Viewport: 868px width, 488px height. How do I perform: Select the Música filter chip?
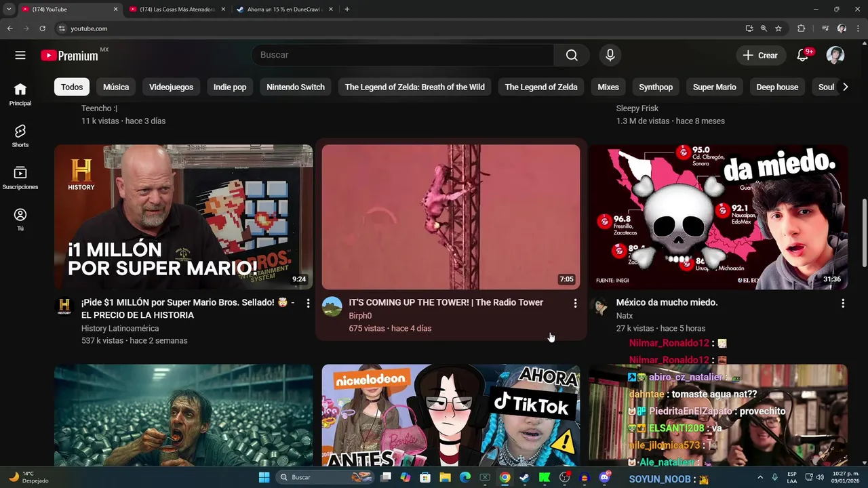116,87
